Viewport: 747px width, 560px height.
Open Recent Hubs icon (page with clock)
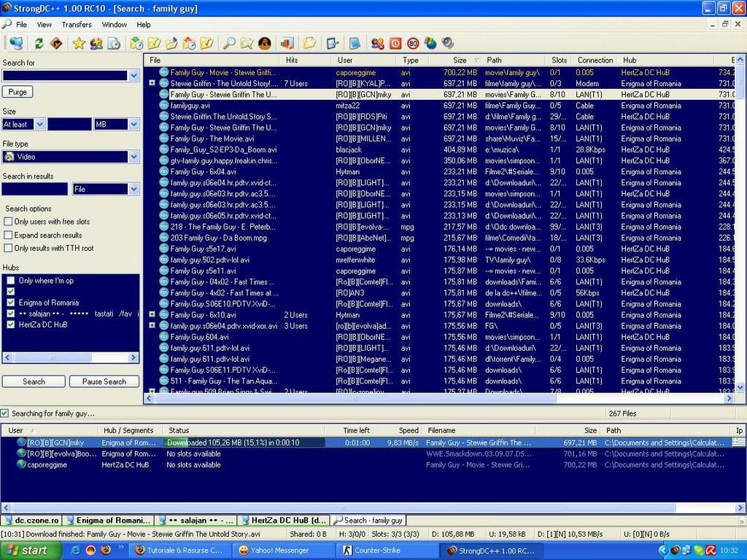(x=114, y=43)
